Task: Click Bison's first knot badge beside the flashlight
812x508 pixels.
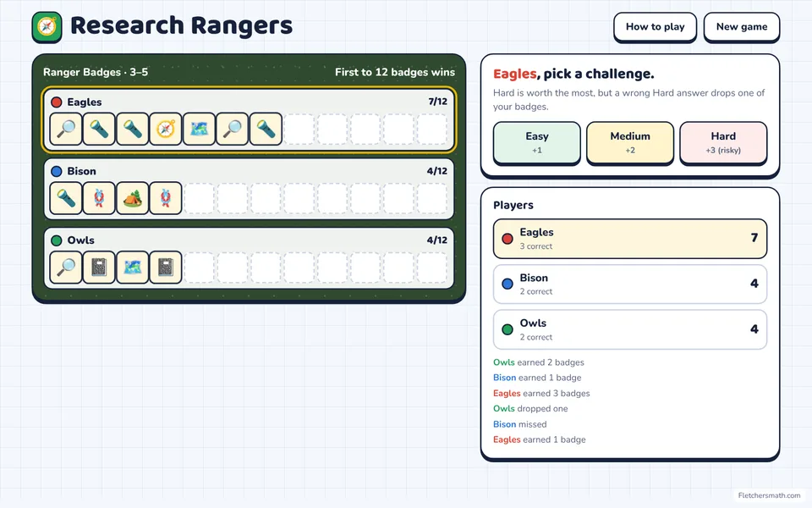Action: click(99, 198)
